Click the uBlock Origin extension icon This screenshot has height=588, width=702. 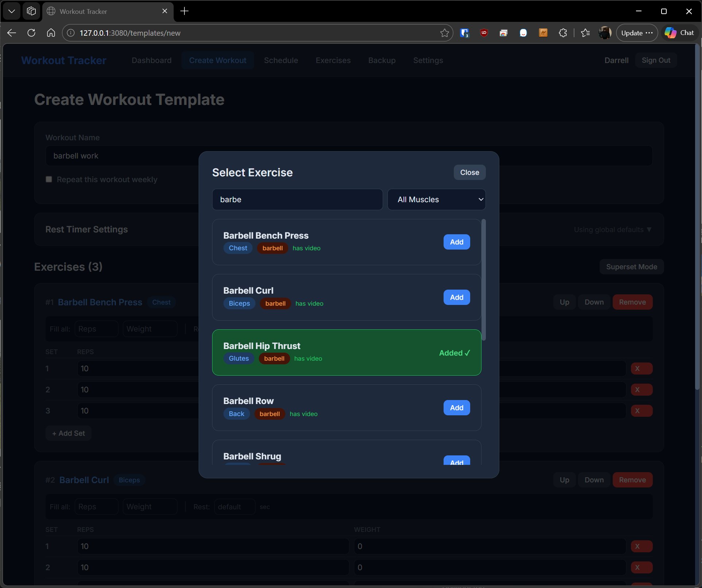[x=484, y=33]
